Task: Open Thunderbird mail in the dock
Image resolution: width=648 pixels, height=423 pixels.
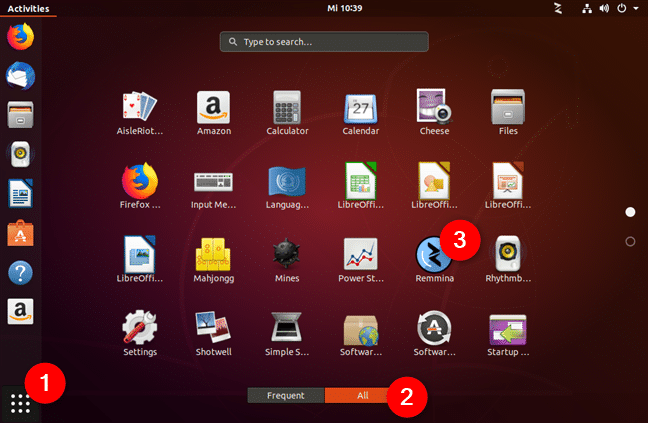Action: (20, 76)
